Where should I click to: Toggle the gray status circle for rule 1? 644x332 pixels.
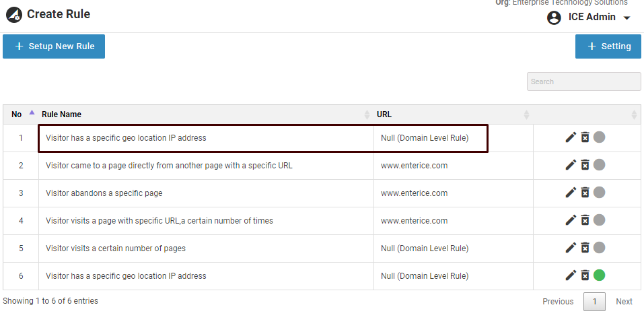click(600, 137)
